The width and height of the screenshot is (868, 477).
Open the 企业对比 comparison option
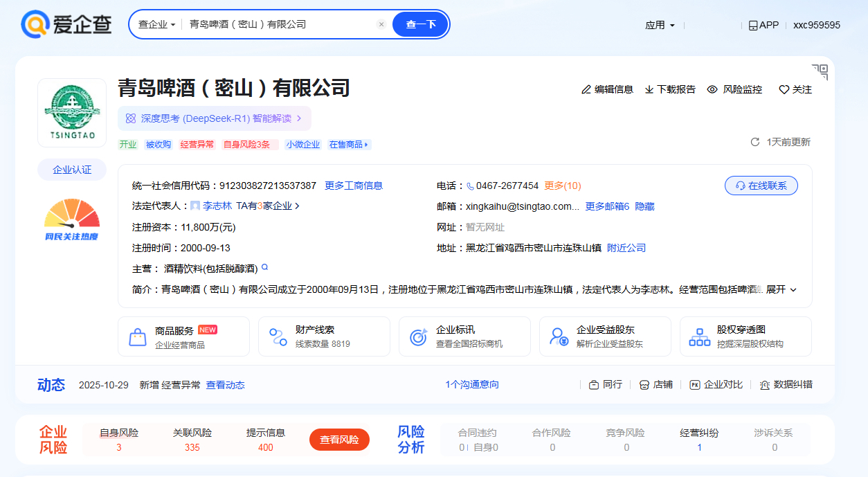coord(716,384)
